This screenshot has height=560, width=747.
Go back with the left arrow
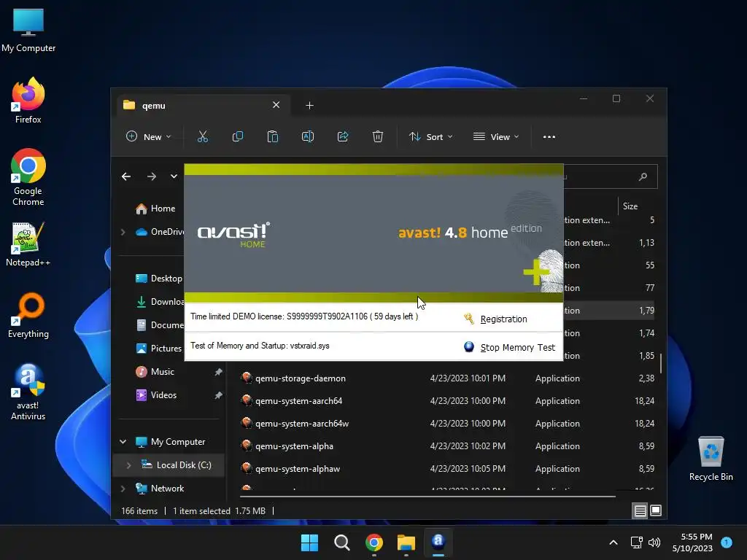(126, 176)
